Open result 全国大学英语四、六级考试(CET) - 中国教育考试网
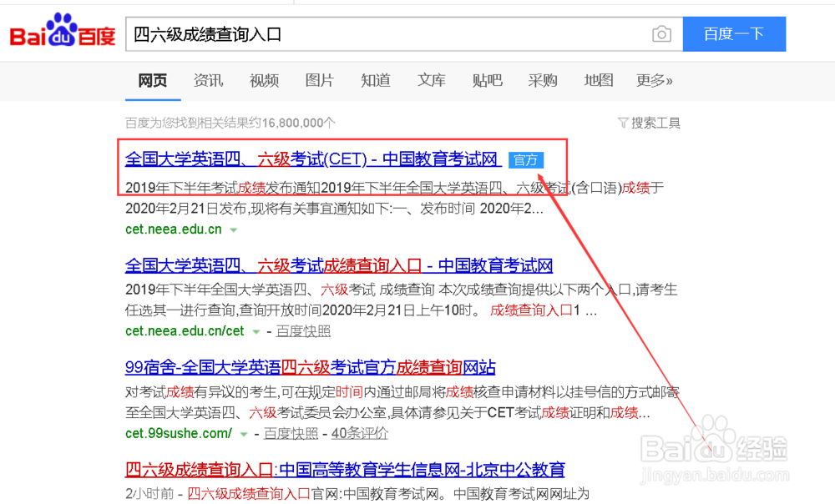This screenshot has height=504, width=835. point(313,159)
